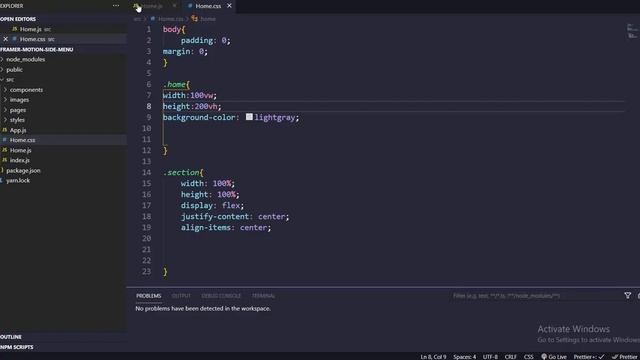Viewport: 640px width, 360px height.
Task: Open package.json from the file tree
Action: coord(23,170)
